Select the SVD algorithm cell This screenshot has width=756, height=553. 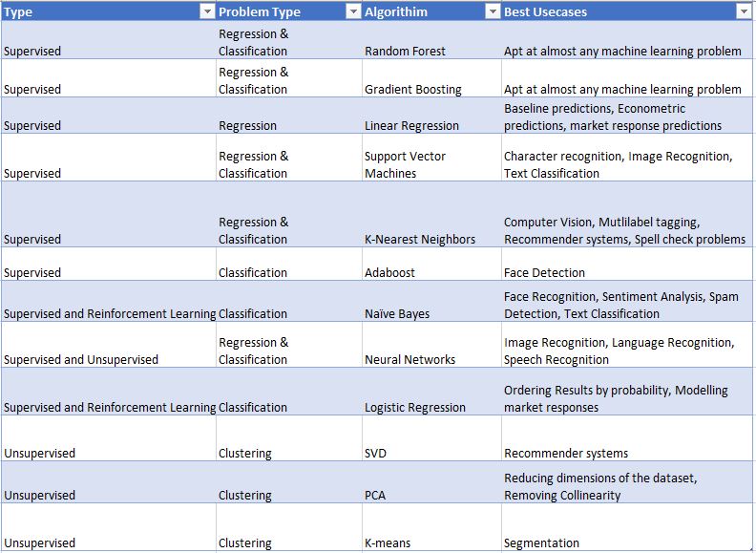pyautogui.click(x=378, y=453)
